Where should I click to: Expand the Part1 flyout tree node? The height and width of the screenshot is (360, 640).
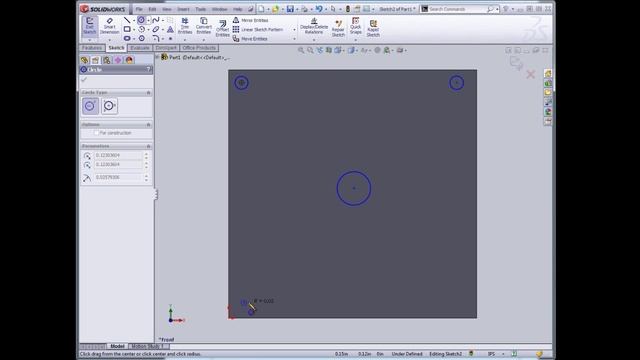click(x=157, y=58)
